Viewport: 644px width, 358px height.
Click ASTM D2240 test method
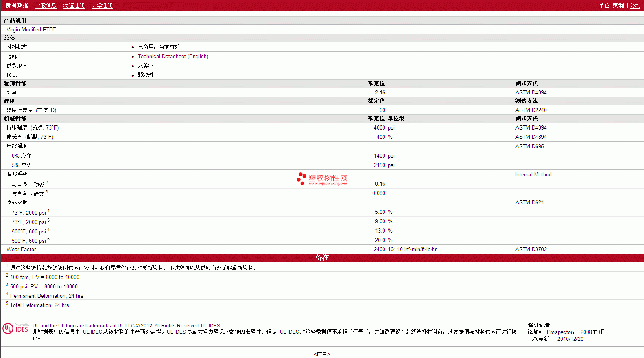click(531, 110)
